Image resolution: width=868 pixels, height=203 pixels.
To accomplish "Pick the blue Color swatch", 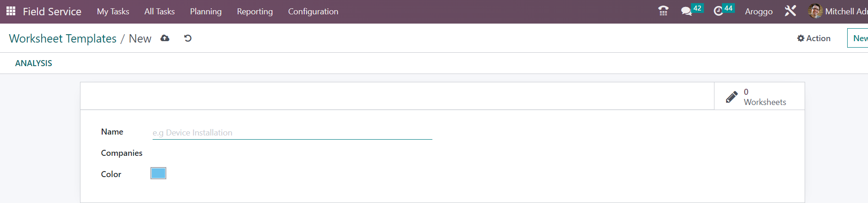I will click(x=158, y=173).
